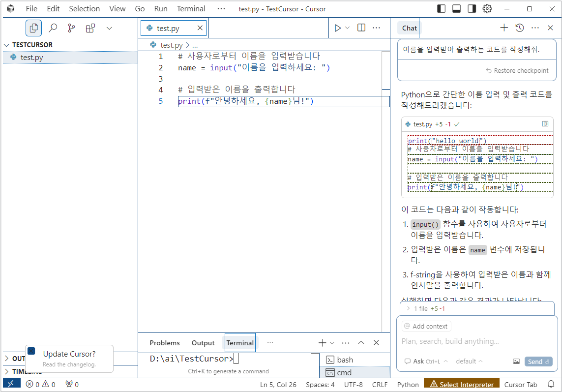Open the default model dropdown
The image size is (562, 392).
(x=469, y=361)
